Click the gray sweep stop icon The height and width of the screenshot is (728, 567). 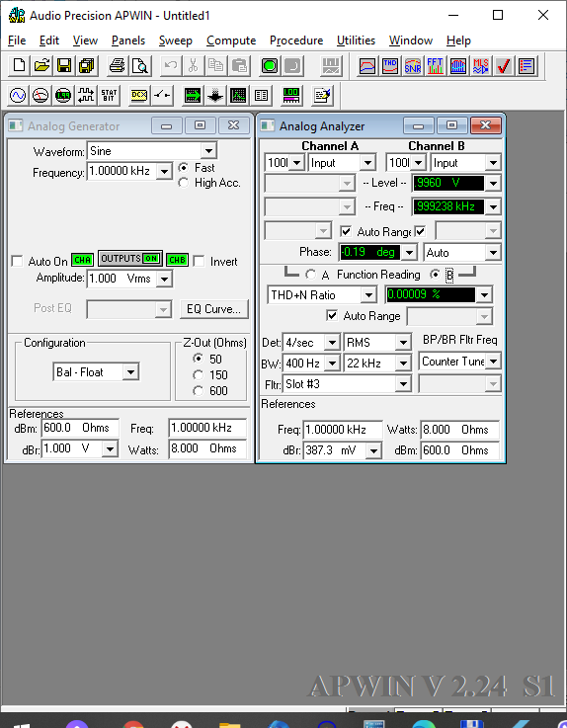[292, 66]
